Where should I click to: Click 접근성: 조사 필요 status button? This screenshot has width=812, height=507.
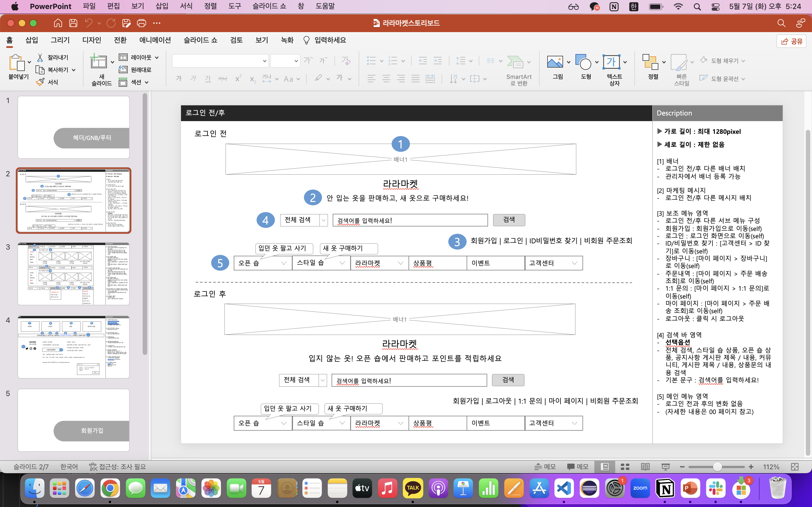118,467
